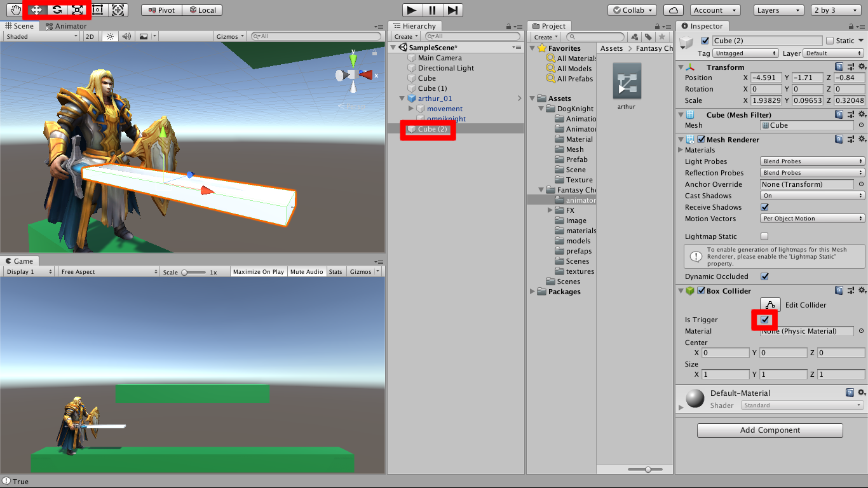The width and height of the screenshot is (868, 488).
Task: Toggle Pivot handle position button
Action: point(161,10)
